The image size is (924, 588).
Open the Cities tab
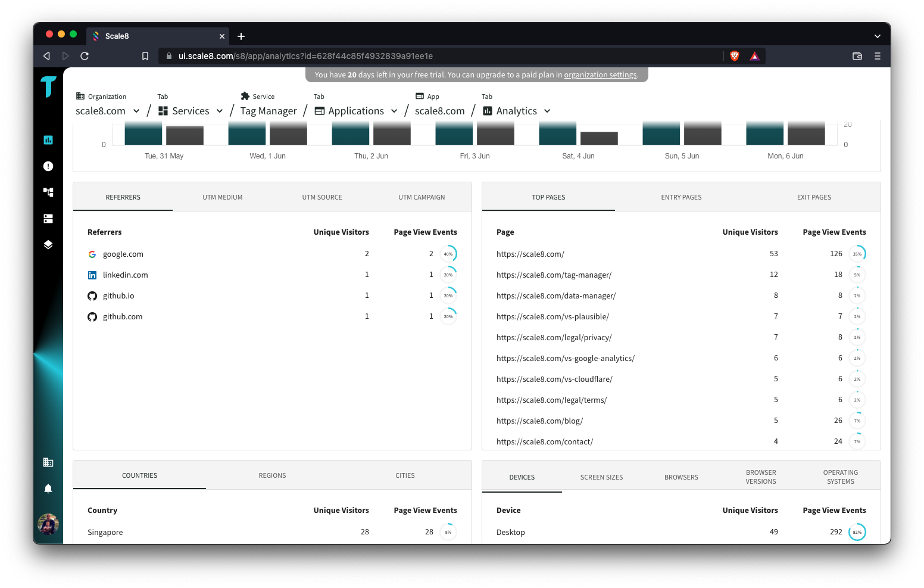point(405,475)
